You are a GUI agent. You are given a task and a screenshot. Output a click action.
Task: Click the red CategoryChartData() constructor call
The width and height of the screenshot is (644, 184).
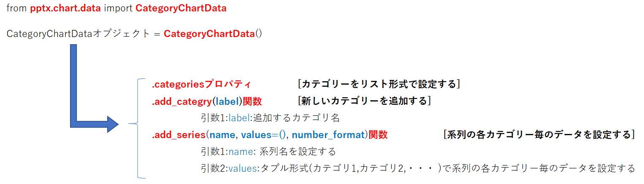tap(213, 34)
